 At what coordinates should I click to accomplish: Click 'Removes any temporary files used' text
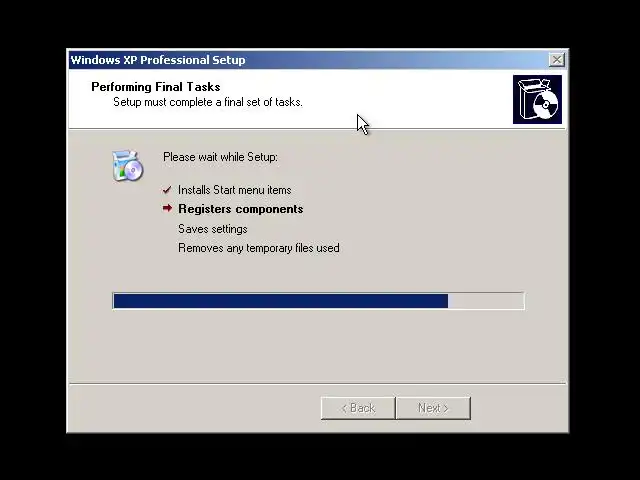(259, 248)
